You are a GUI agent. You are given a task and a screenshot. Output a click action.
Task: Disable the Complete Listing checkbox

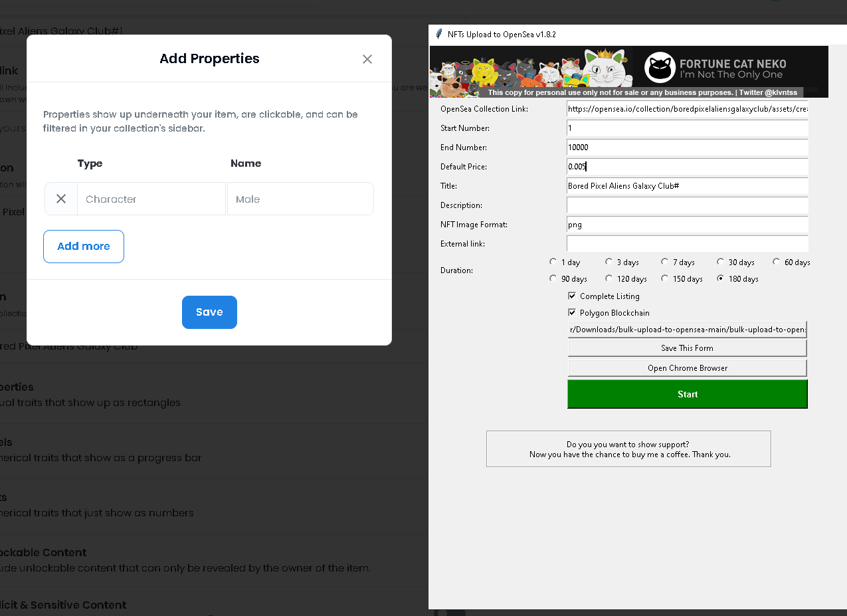click(572, 295)
